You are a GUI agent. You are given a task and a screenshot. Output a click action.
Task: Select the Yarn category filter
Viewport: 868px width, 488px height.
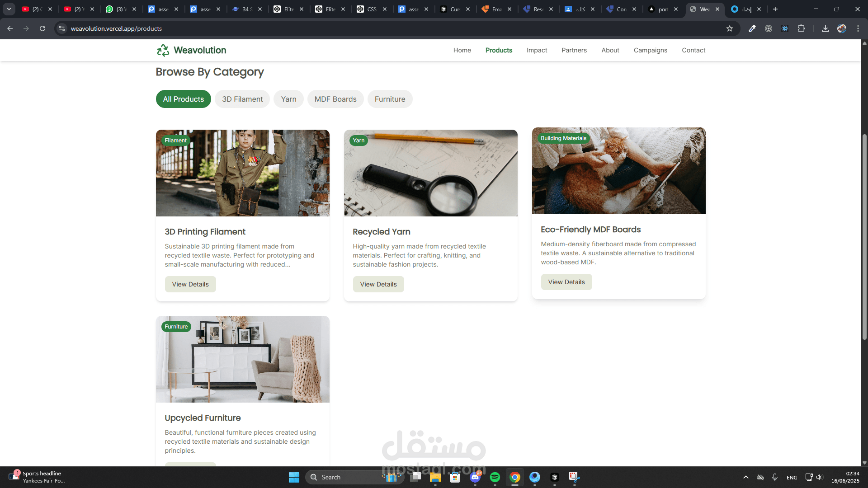click(288, 99)
